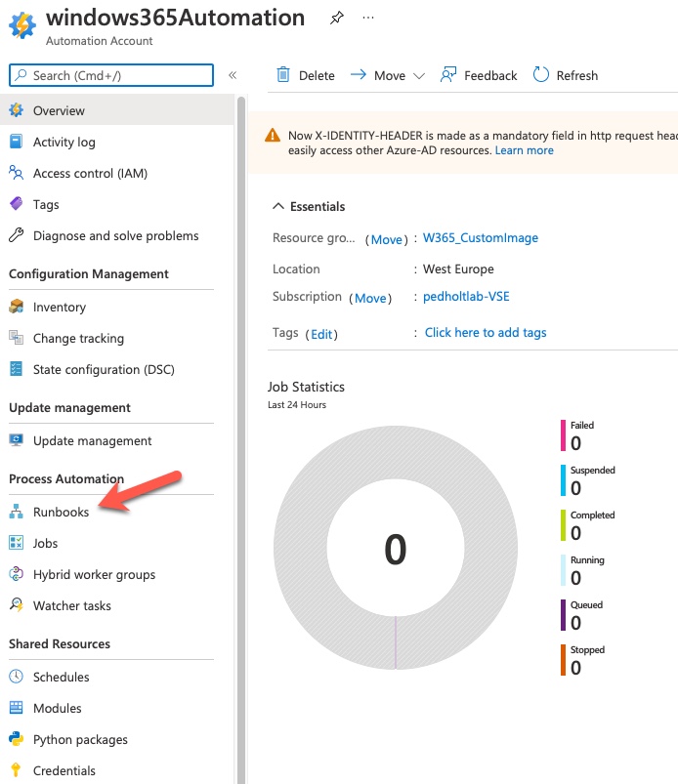Click the warning triangle in banner

coord(273,135)
